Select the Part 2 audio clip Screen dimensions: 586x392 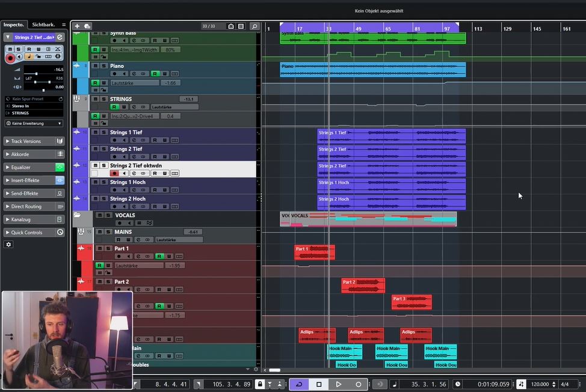[363, 286]
